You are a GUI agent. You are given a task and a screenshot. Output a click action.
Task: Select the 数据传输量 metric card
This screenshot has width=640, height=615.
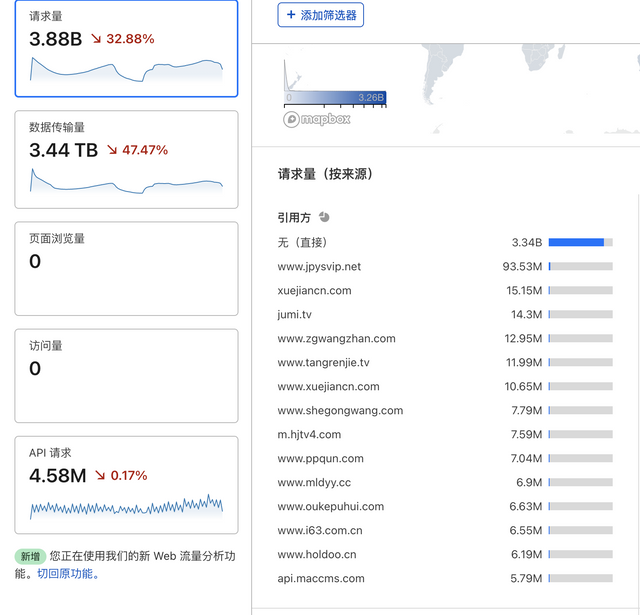tap(126, 158)
